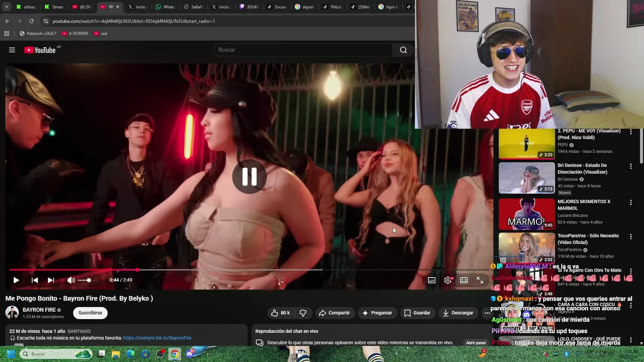
Task: Play the video with the play button
Action: pos(16,280)
